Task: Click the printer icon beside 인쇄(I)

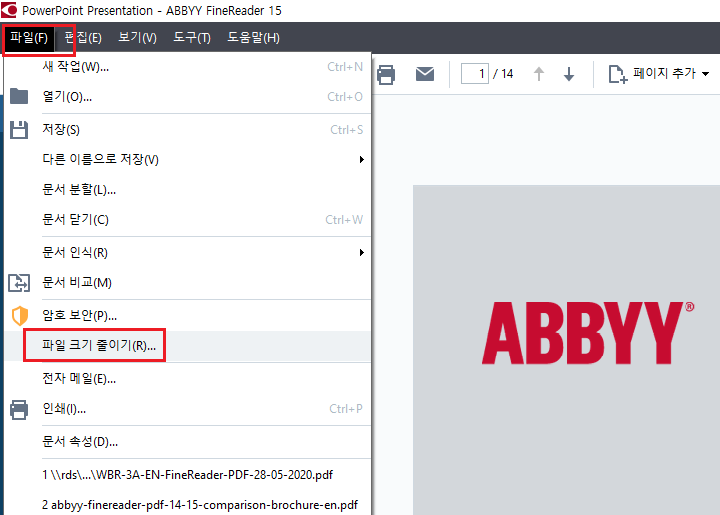Action: coord(19,409)
